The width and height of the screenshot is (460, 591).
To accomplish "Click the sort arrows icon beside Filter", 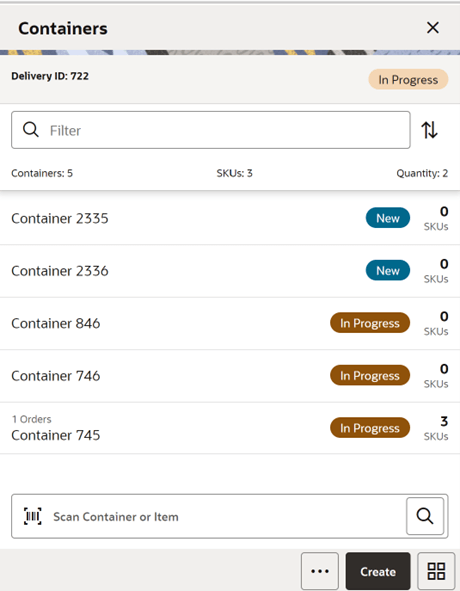I will click(x=429, y=130).
